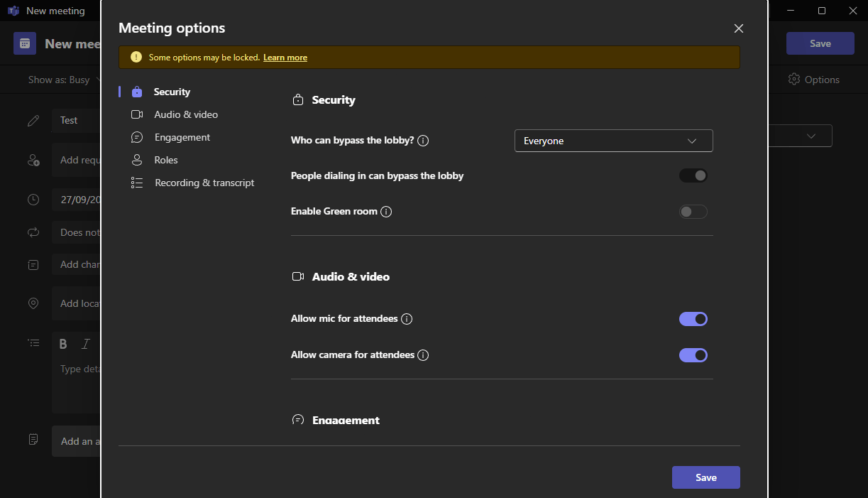Click the Learn more link in the warning banner
Viewport: 868px width, 498px height.
click(x=285, y=58)
